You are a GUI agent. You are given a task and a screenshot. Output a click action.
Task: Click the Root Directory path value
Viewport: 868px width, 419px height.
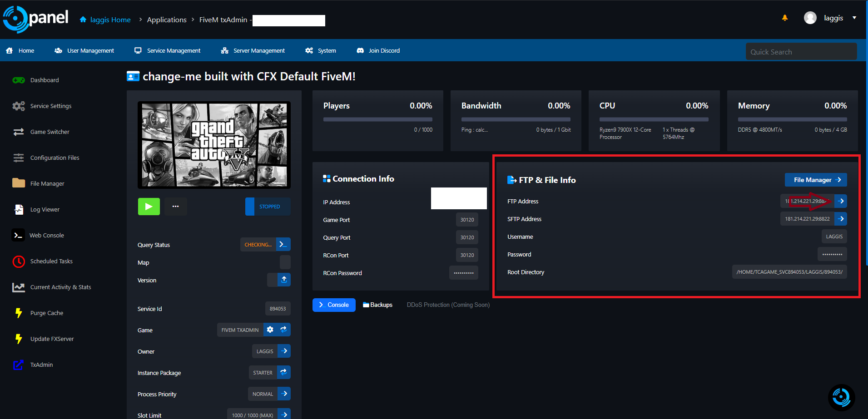[789, 272]
